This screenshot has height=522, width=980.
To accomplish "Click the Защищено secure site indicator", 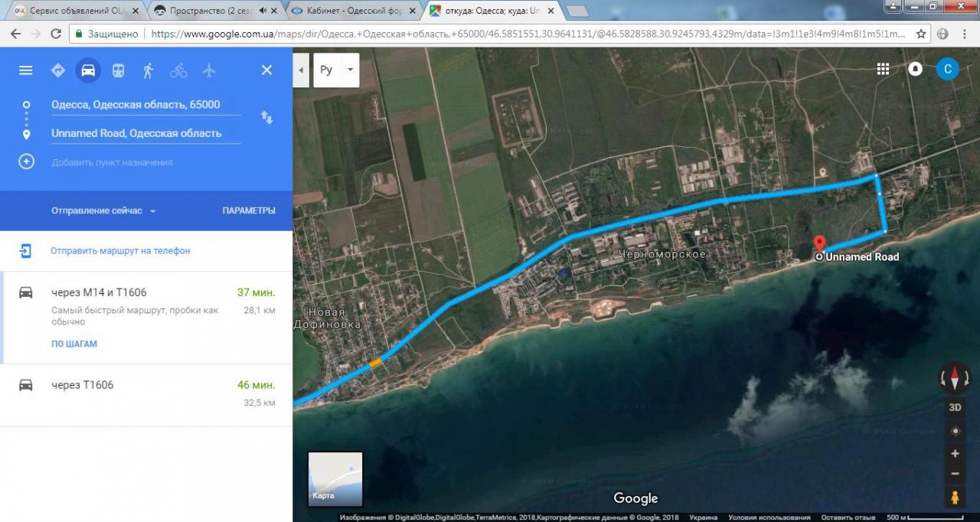I will click(106, 34).
